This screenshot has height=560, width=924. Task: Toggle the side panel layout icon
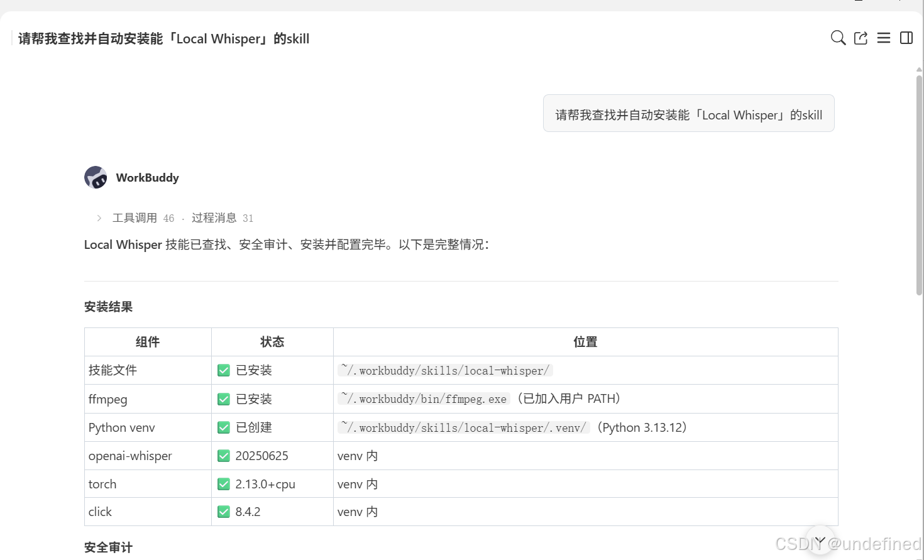point(906,38)
